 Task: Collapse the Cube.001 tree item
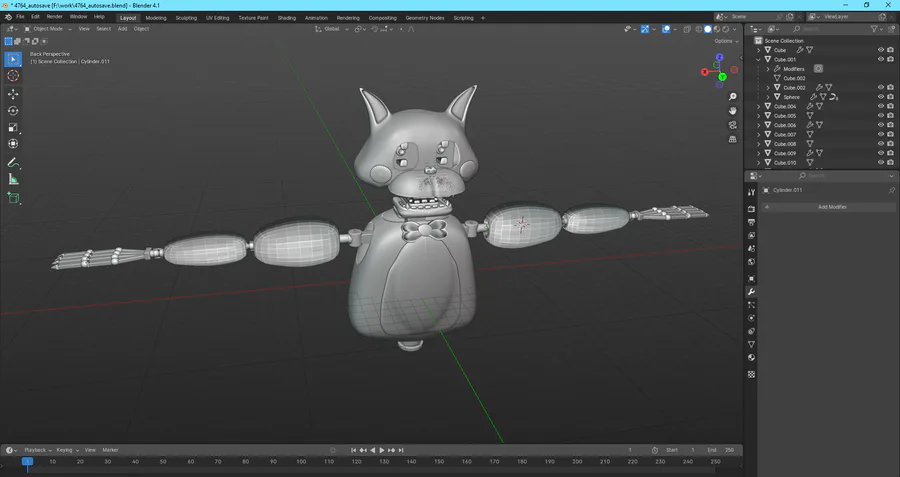(759, 59)
